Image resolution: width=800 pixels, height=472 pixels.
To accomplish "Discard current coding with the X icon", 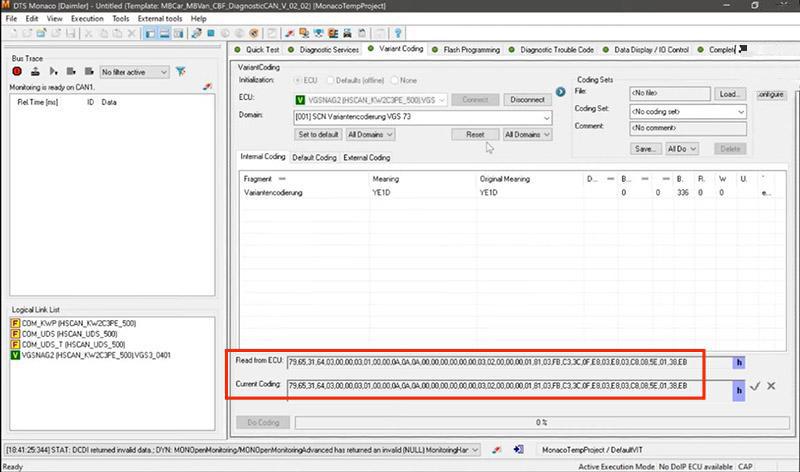I will pos(771,386).
